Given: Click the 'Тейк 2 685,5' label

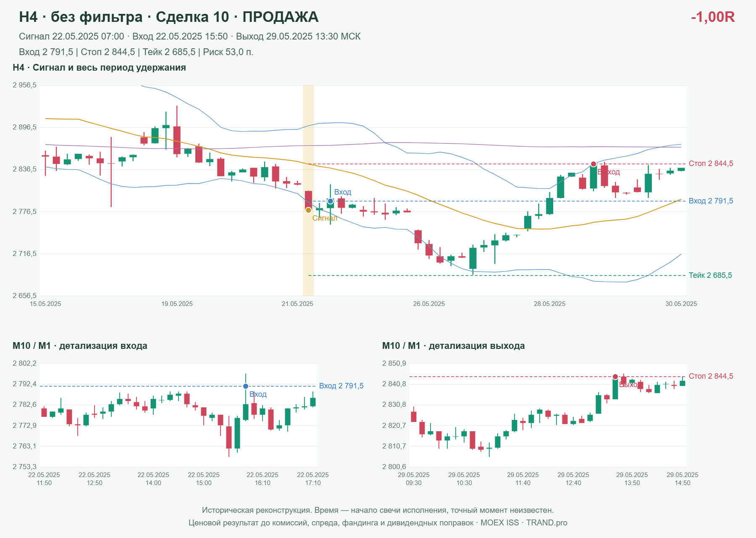Looking at the screenshot, I should click(x=710, y=275).
